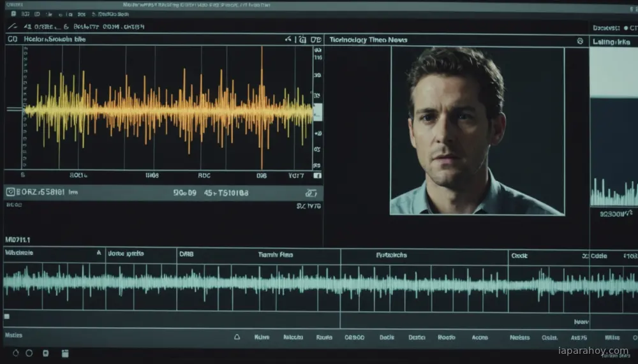Viewport: 638px width, 364px height.
Task: Select the 'Frtokichs' column header
Action: tap(392, 256)
